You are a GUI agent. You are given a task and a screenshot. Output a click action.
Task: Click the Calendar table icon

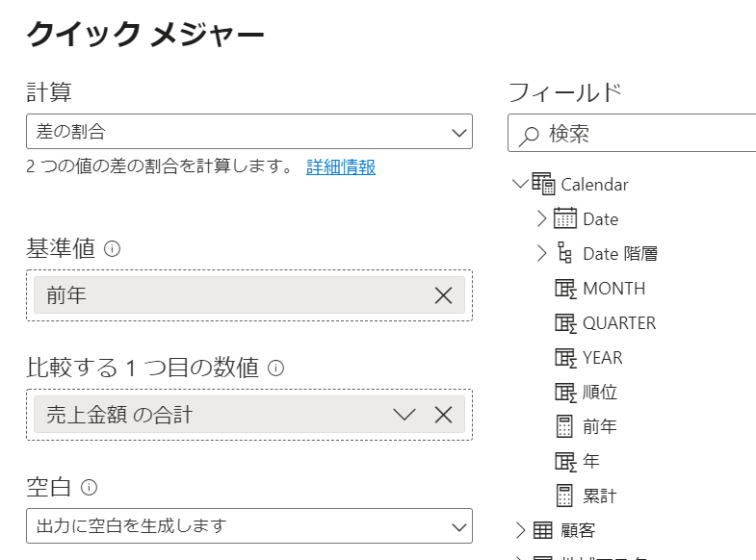543,184
